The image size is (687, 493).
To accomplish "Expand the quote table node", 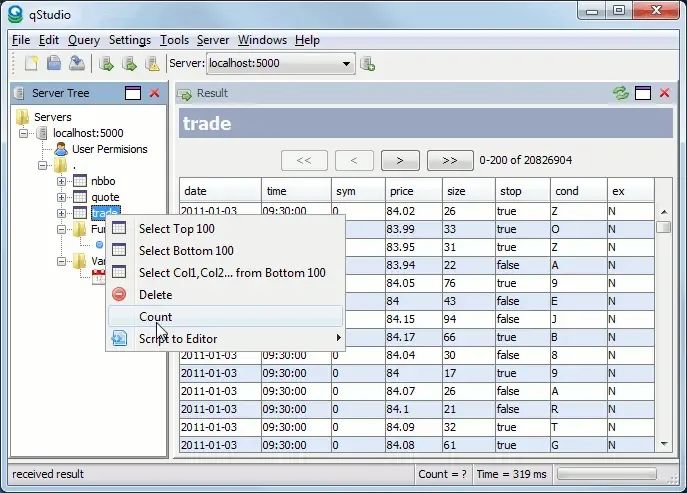I will (61, 197).
